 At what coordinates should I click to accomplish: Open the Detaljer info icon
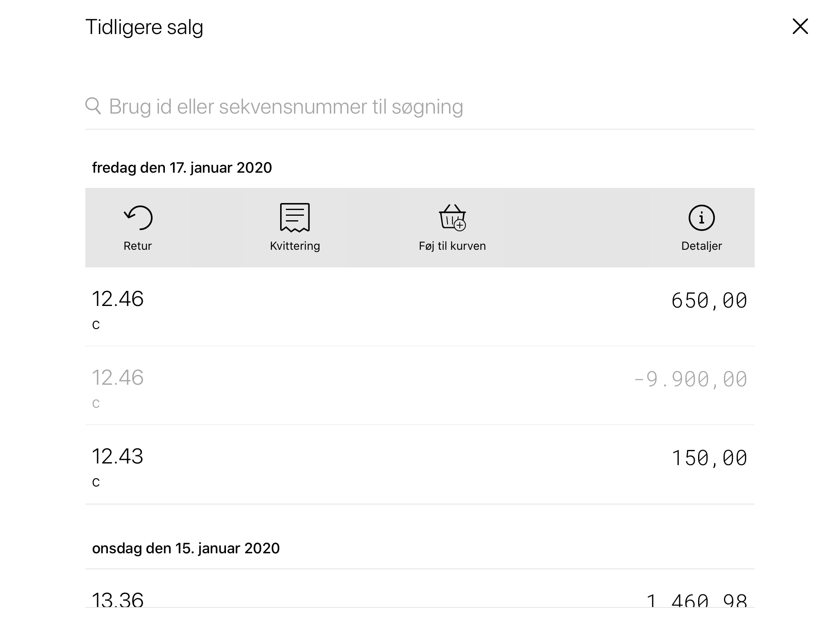coord(701,218)
